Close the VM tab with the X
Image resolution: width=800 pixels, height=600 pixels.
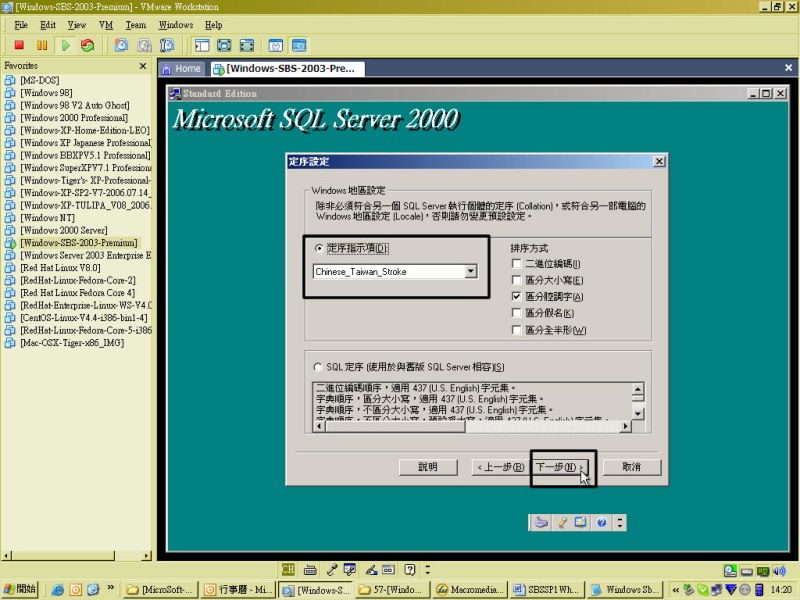click(x=788, y=68)
